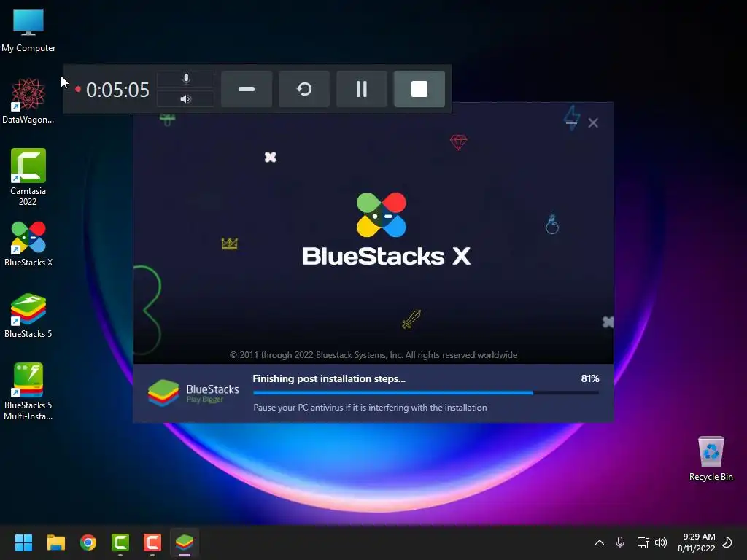Screen dimensions: 747x560
Task: Open Google Chrome from the taskbar
Action: (88, 542)
